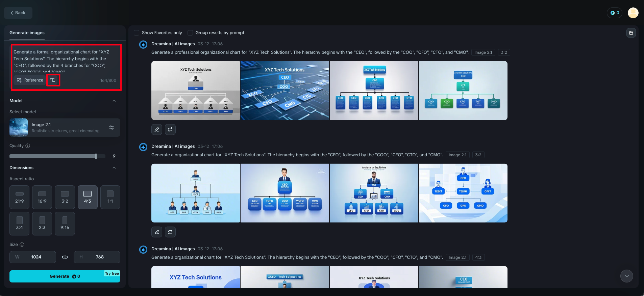Select the draw text T icon

click(x=53, y=80)
